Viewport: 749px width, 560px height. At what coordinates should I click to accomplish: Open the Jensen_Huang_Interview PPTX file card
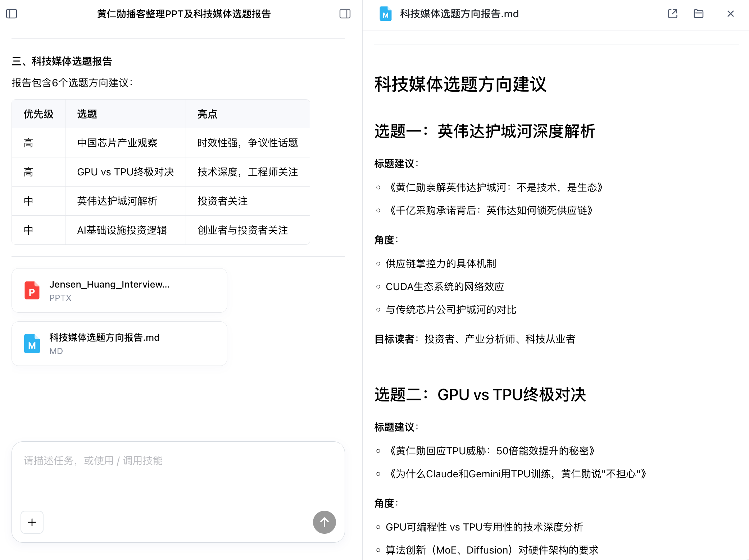[x=119, y=290]
